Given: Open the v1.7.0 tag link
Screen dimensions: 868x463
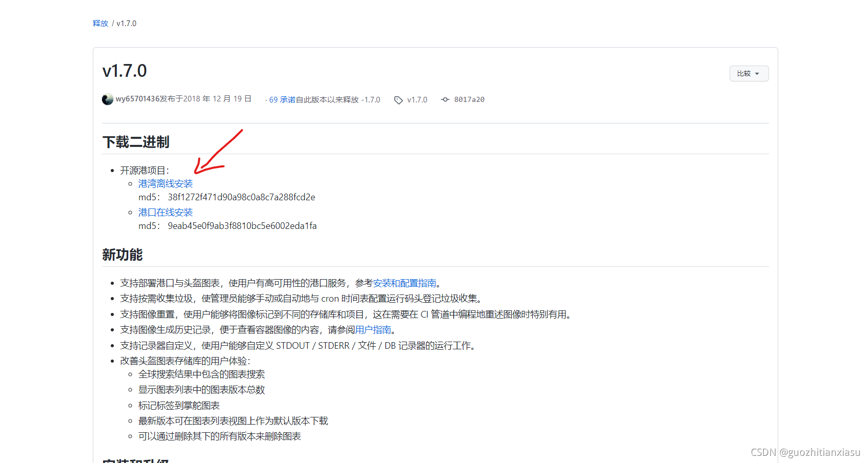Looking at the screenshot, I should (x=417, y=100).
